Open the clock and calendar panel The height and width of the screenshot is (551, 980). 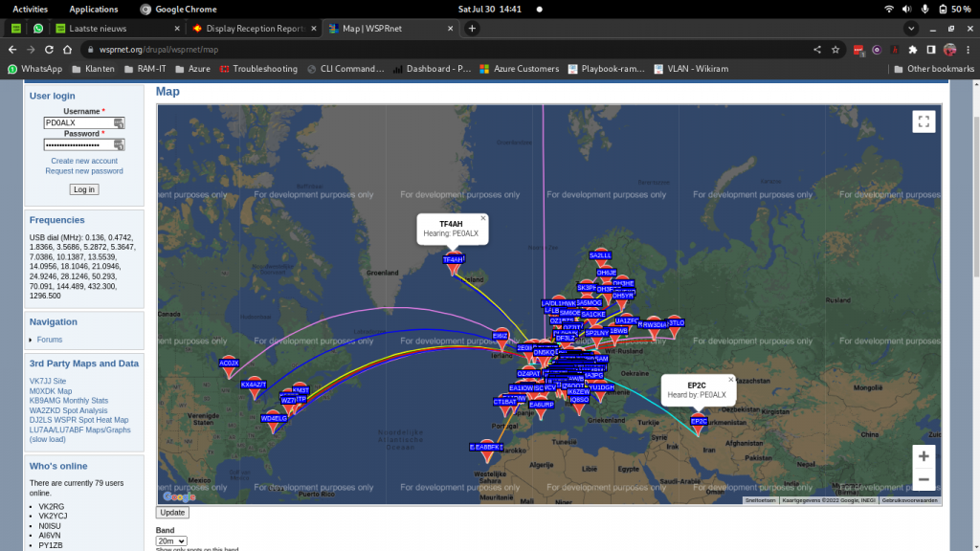coord(489,10)
